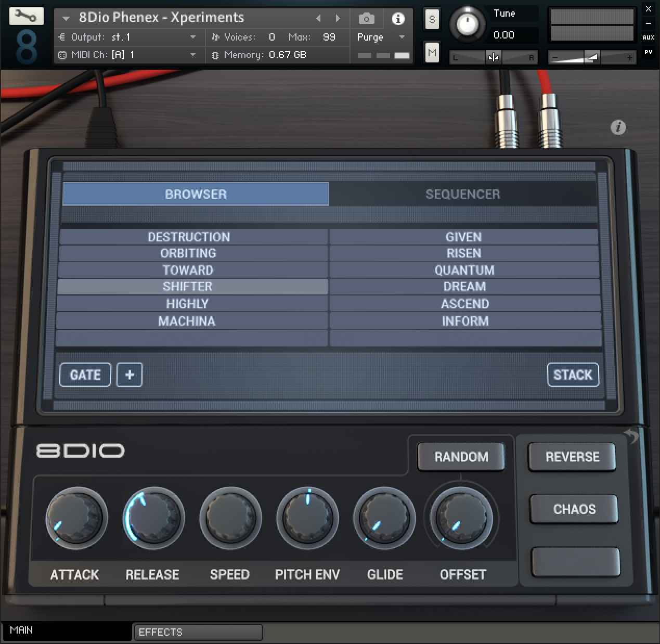Solo the instrument with S button

(432, 20)
